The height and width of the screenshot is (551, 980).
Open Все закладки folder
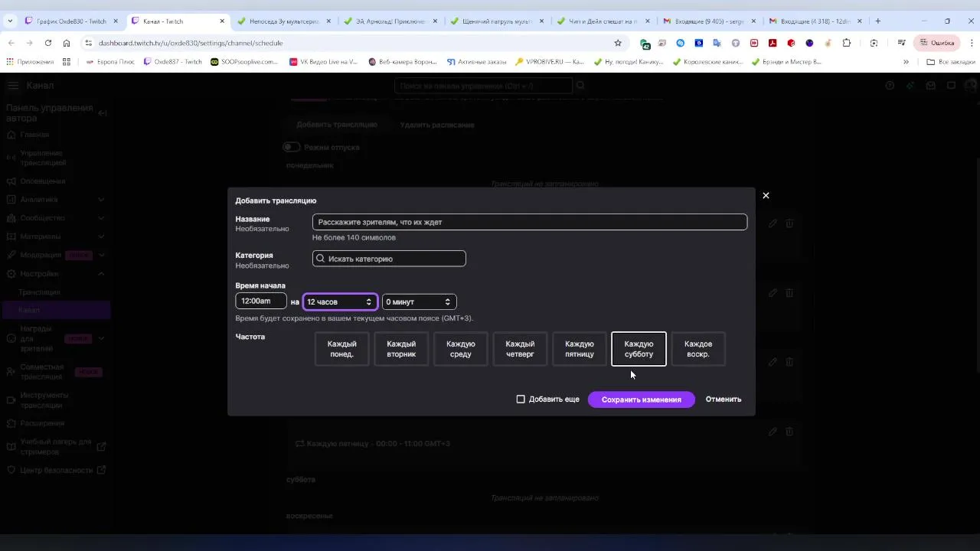click(950, 62)
